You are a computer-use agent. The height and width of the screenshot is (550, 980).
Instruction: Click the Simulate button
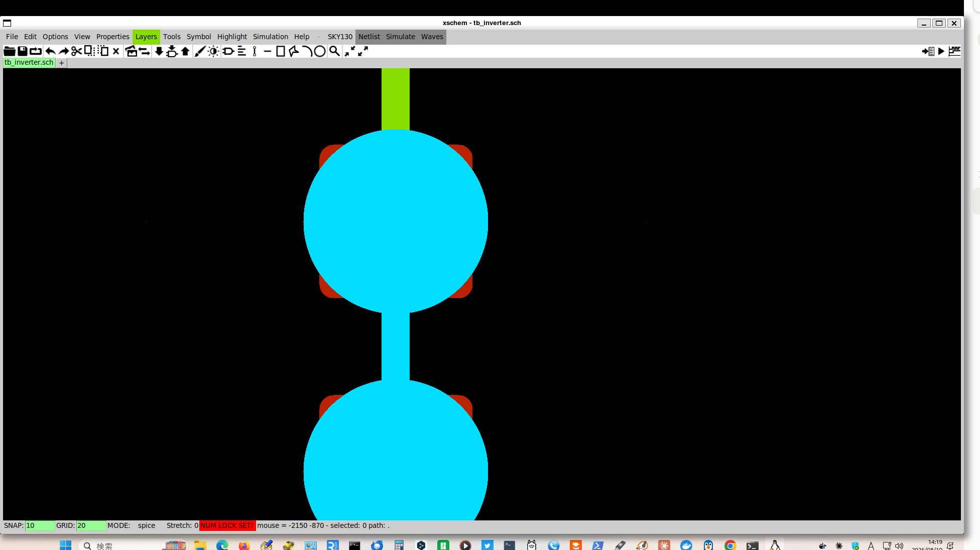(401, 37)
